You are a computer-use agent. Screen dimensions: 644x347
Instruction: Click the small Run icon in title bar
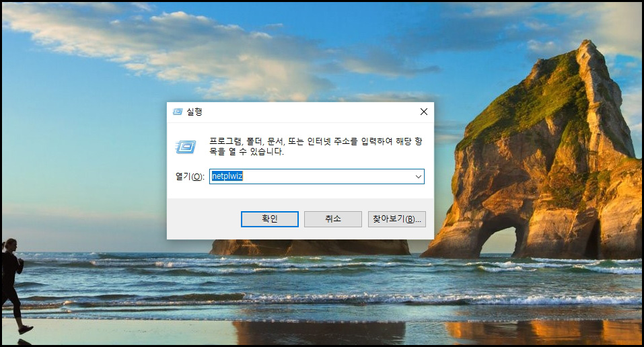178,112
